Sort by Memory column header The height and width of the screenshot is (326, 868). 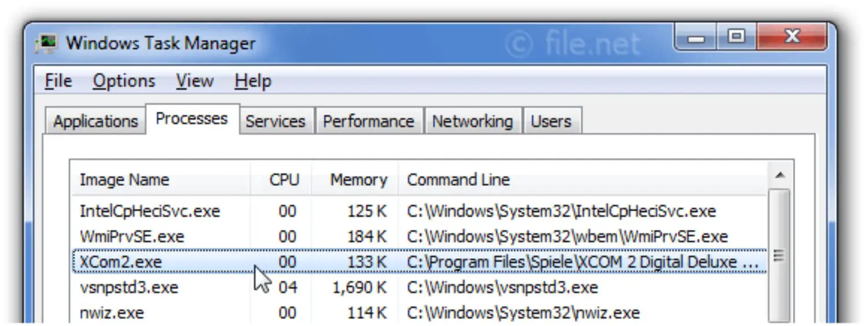(355, 180)
